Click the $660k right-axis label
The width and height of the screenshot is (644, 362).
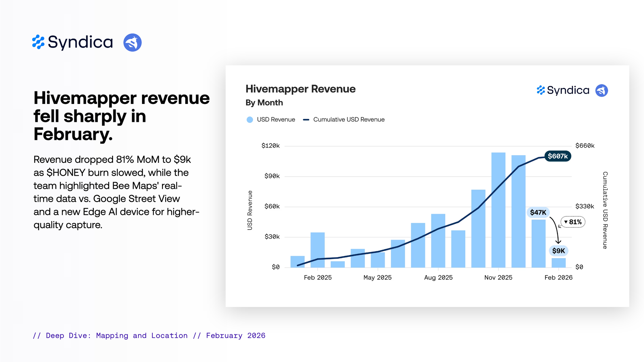[585, 146]
